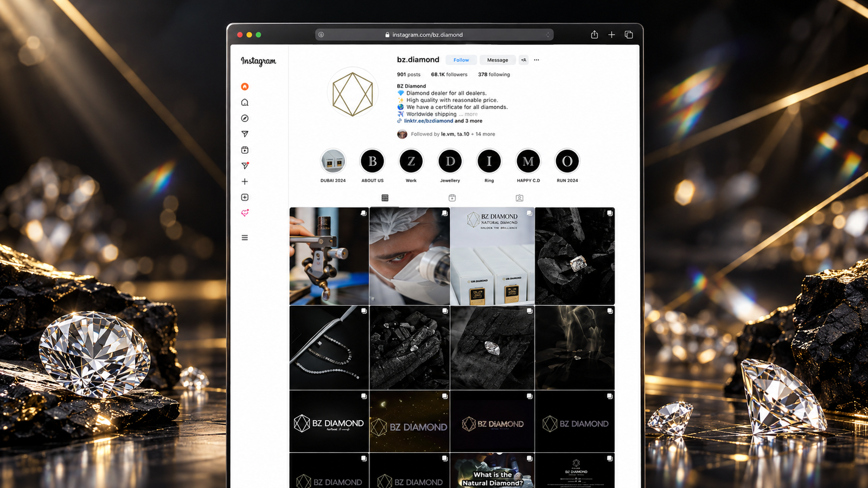This screenshot has width=868, height=488.
Task: Click the address bar with instagram.com/bz.diamond
Action: [434, 35]
